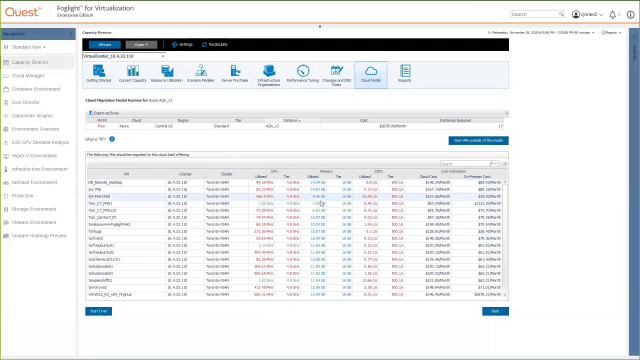Select the first VM row ending in Remote_Desktop
The height and width of the screenshot is (360, 640).
click(294, 182)
